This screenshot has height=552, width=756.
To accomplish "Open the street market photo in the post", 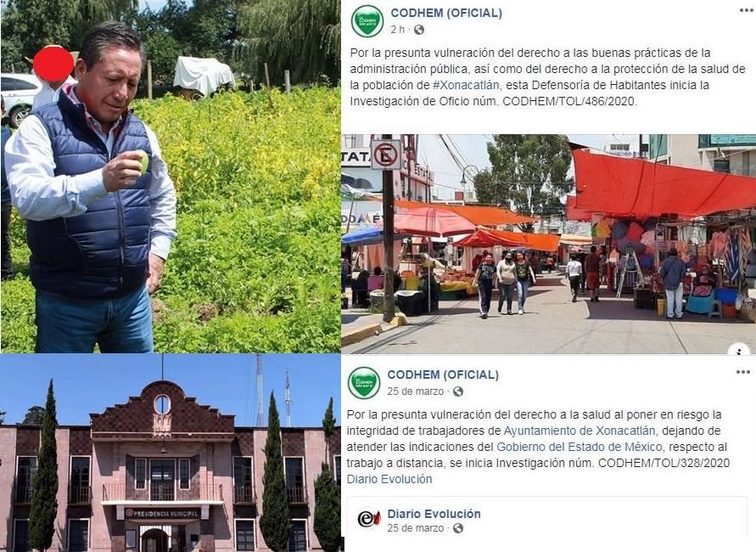I will point(549,244).
